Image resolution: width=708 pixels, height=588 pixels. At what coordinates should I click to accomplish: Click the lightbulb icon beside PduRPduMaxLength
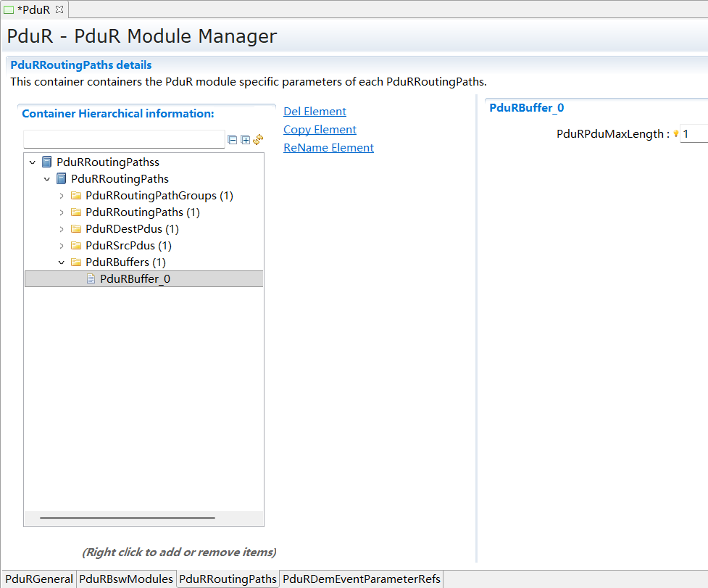point(675,133)
